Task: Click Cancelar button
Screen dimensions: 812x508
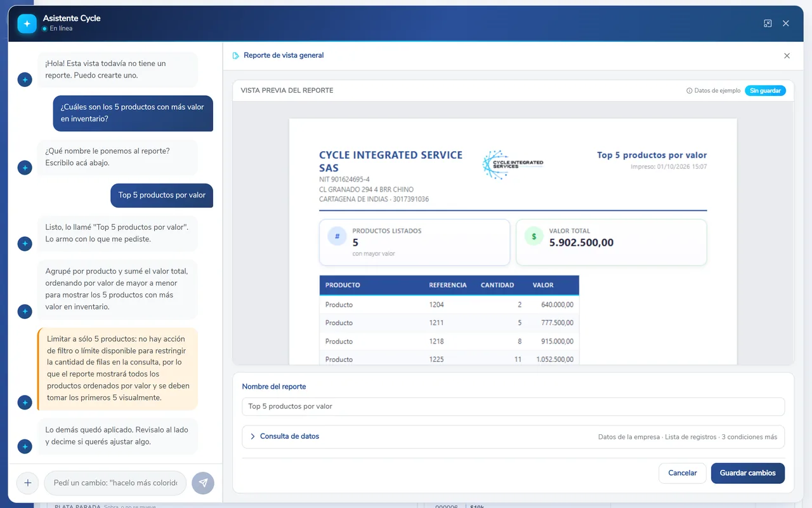Action: point(683,473)
